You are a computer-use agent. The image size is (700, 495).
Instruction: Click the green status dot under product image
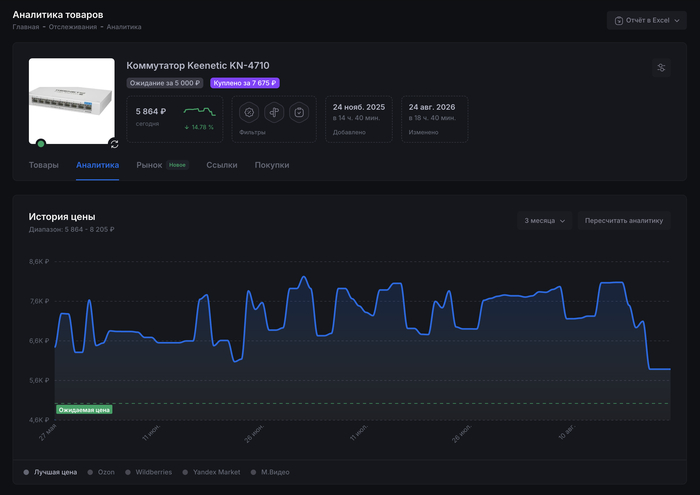click(41, 144)
